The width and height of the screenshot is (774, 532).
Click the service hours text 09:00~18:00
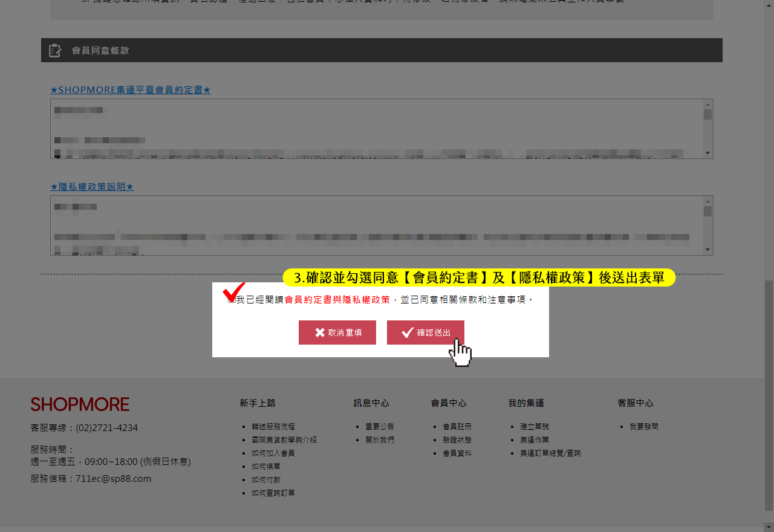[111, 462]
